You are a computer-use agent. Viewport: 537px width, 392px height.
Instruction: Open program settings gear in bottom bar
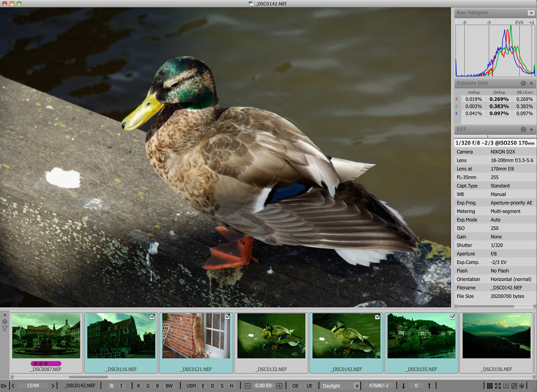[522, 386]
